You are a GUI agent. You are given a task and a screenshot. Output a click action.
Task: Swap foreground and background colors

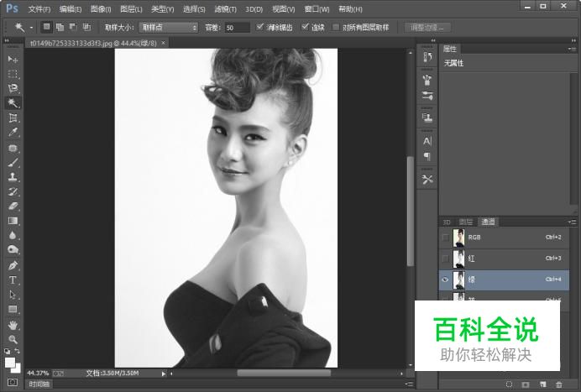[x=17, y=351]
